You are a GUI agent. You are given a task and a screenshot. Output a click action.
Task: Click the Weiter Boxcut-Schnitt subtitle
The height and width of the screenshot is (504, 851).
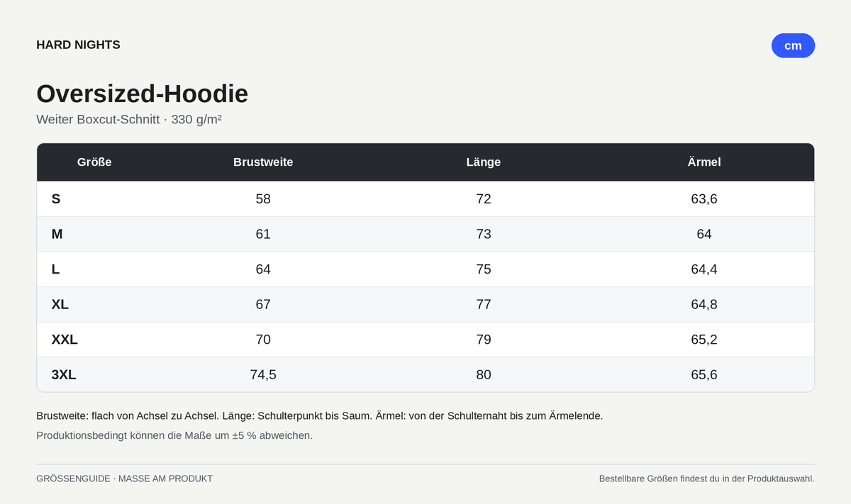pyautogui.click(x=129, y=119)
